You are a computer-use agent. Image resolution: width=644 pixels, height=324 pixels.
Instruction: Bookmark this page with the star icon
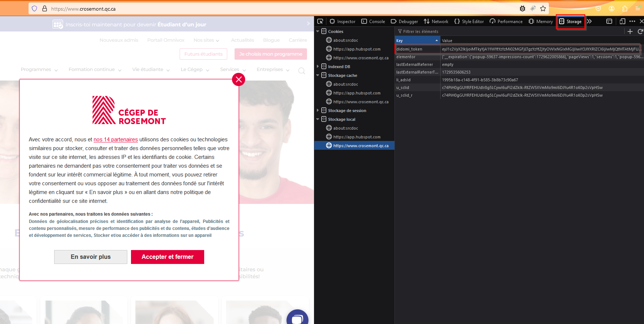coord(543,8)
